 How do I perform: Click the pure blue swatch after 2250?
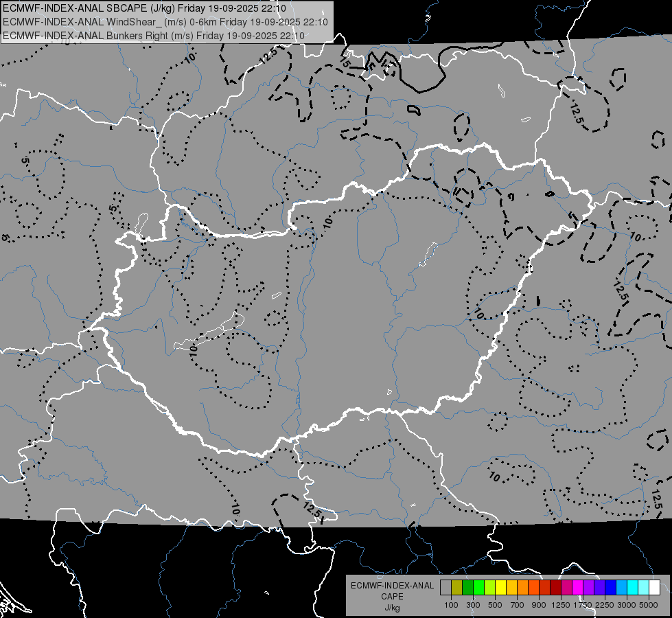(x=611, y=588)
